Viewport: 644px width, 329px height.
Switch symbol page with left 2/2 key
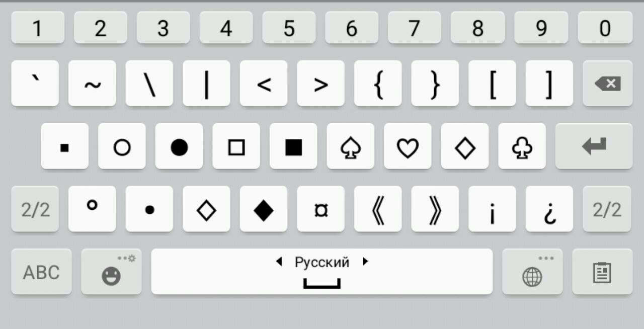pos(35,209)
